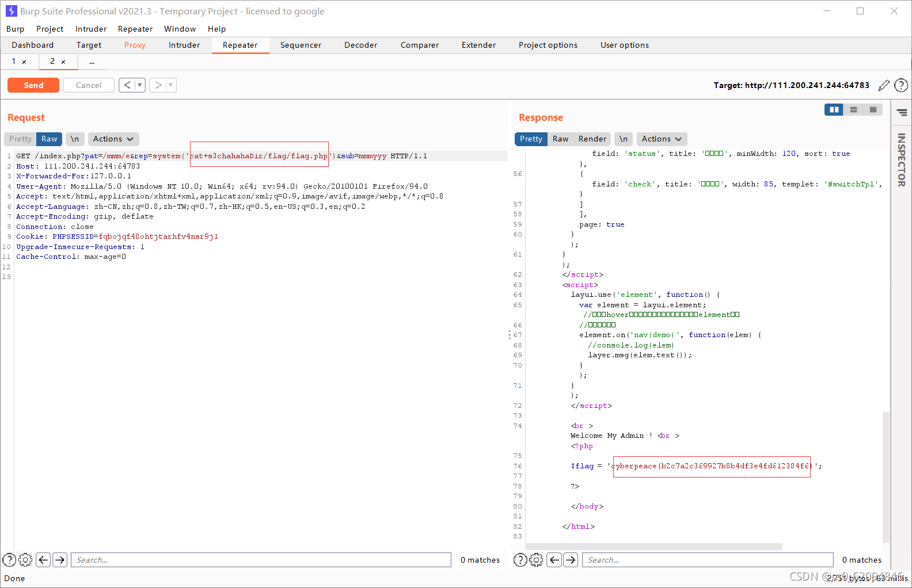Switch to the Proxy tab
Viewport: 912px width, 588px height.
(135, 45)
